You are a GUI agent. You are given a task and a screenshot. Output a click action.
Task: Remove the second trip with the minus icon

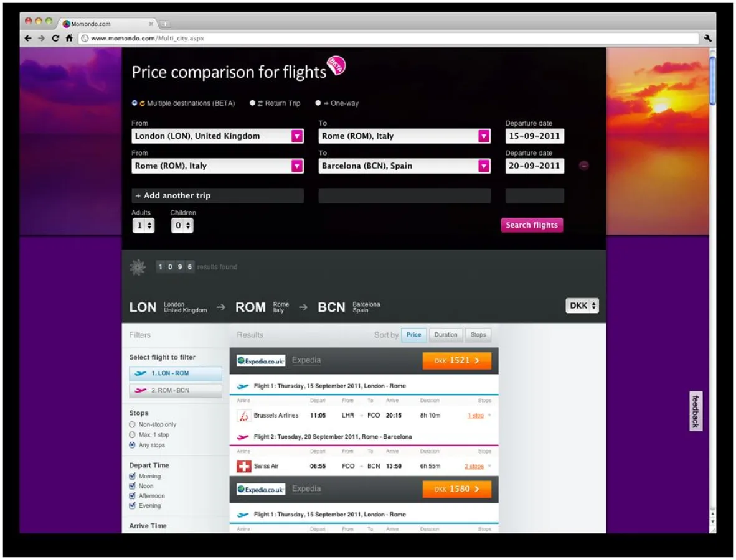583,166
